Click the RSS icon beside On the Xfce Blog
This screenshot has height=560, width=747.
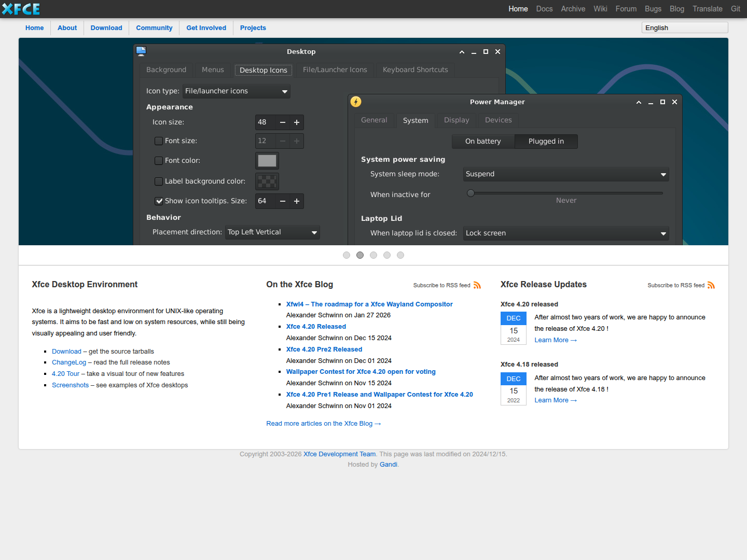pos(477,285)
